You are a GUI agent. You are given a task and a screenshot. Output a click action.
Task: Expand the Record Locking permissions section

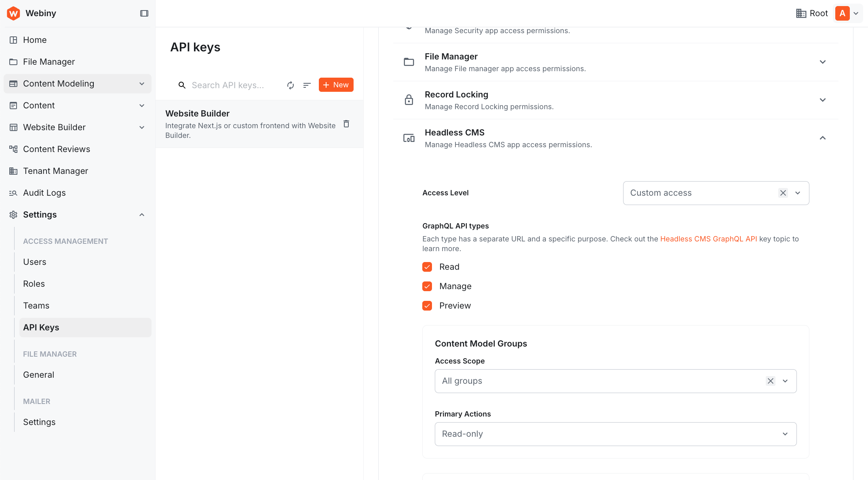coord(823,99)
